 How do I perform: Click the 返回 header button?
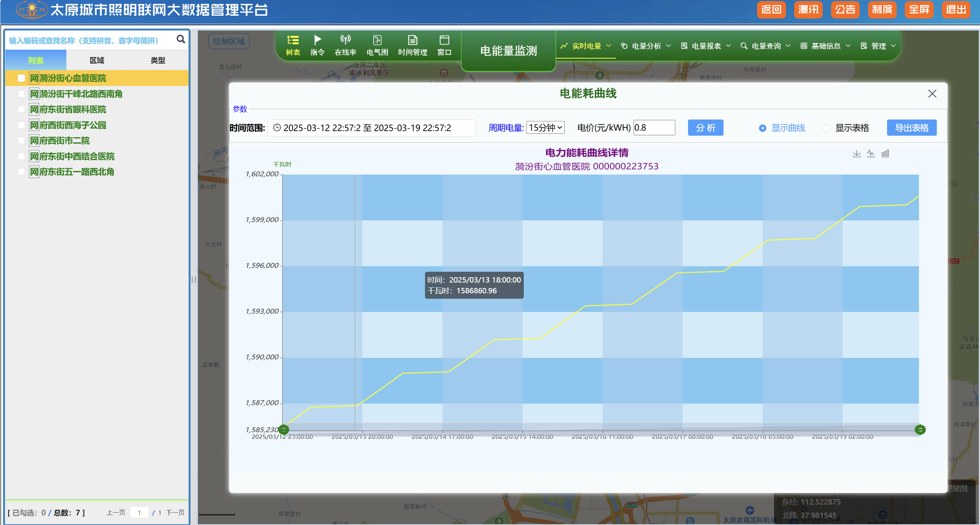(x=771, y=10)
